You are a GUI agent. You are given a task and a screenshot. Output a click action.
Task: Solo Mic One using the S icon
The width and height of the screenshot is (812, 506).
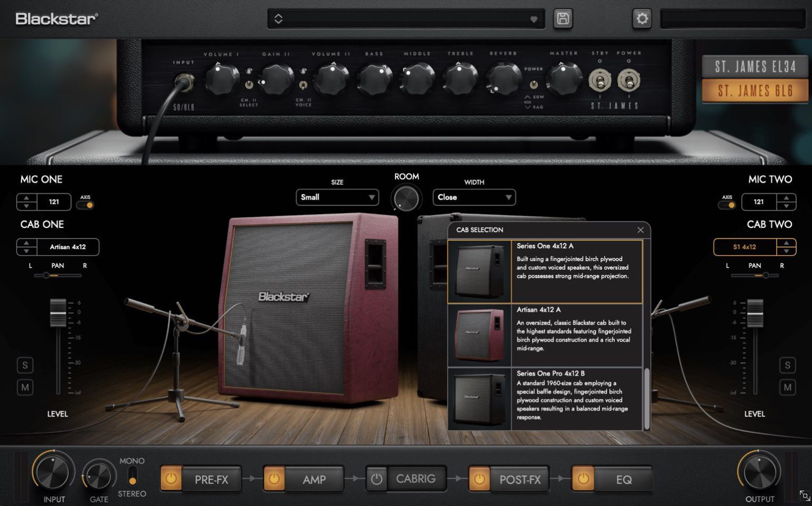click(25, 365)
